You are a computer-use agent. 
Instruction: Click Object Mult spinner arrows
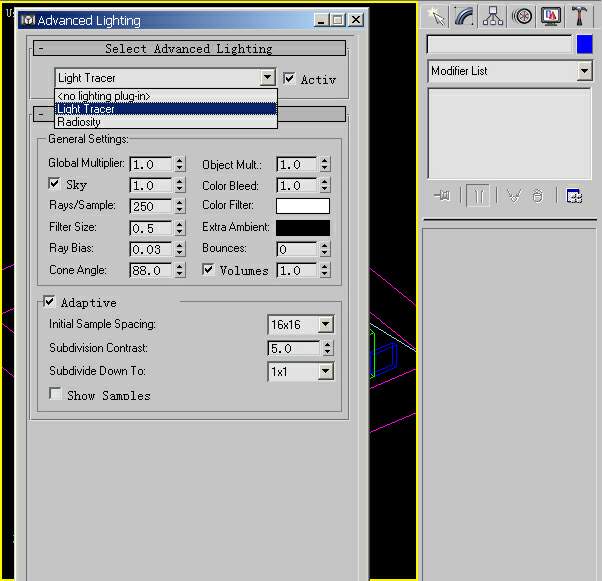pos(325,164)
